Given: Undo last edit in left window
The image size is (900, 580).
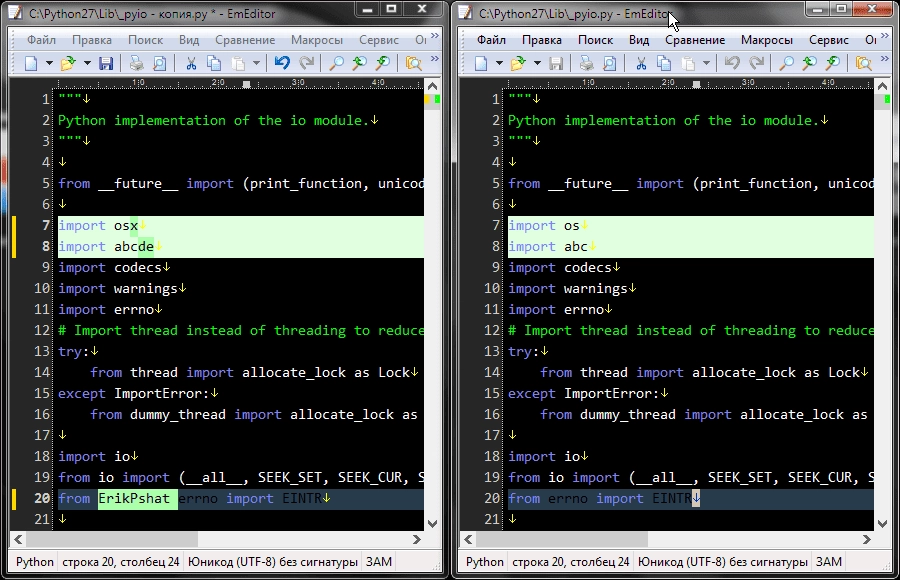Looking at the screenshot, I should click(282, 63).
